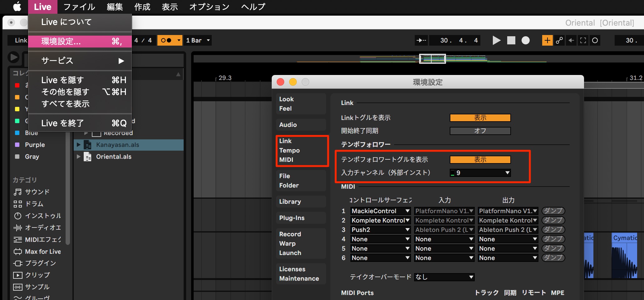Open MackieControl control surface dropdown

click(x=380, y=211)
